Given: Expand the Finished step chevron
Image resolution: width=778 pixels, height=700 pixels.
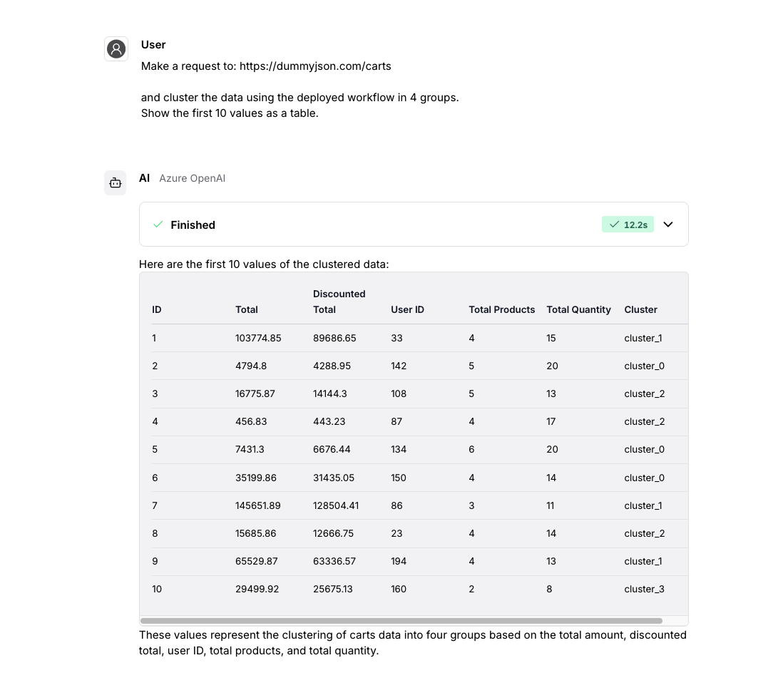Looking at the screenshot, I should point(668,225).
